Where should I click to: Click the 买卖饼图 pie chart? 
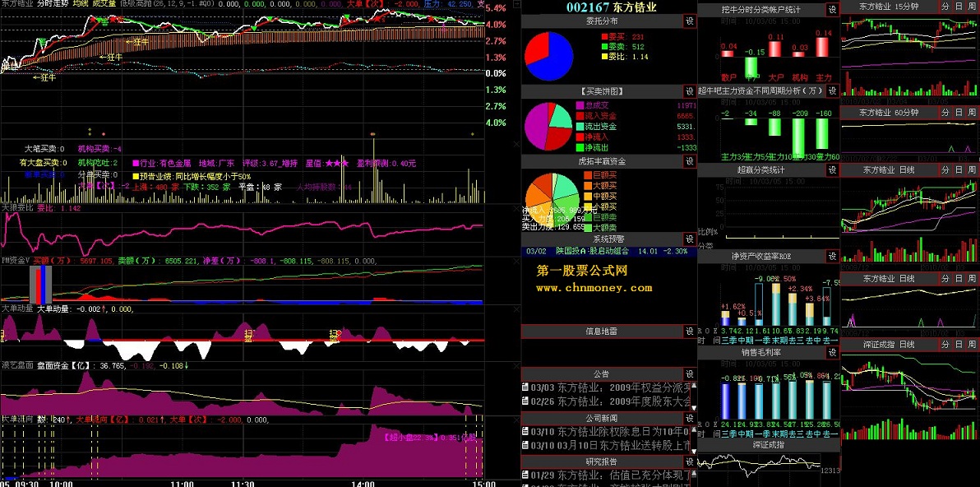click(548, 127)
